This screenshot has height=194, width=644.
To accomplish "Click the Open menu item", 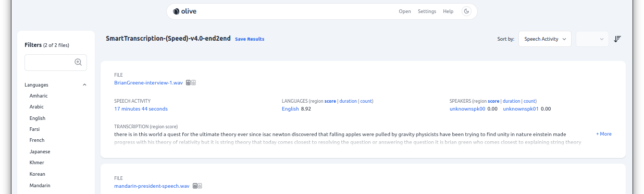I will 405,11.
